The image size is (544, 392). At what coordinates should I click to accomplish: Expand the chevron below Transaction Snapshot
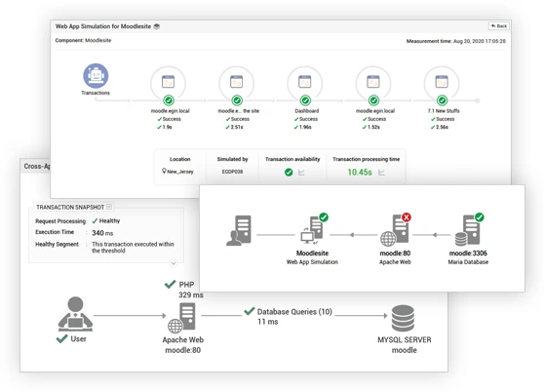[174, 263]
